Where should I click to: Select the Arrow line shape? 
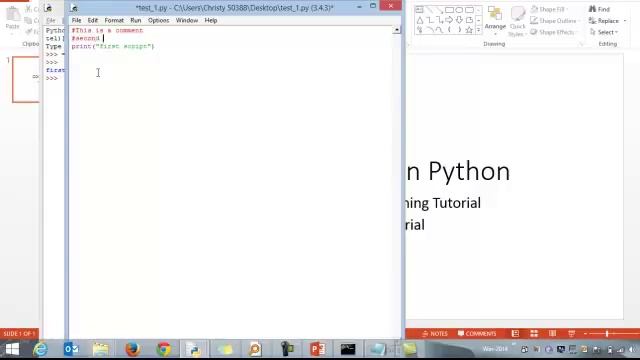point(439,10)
